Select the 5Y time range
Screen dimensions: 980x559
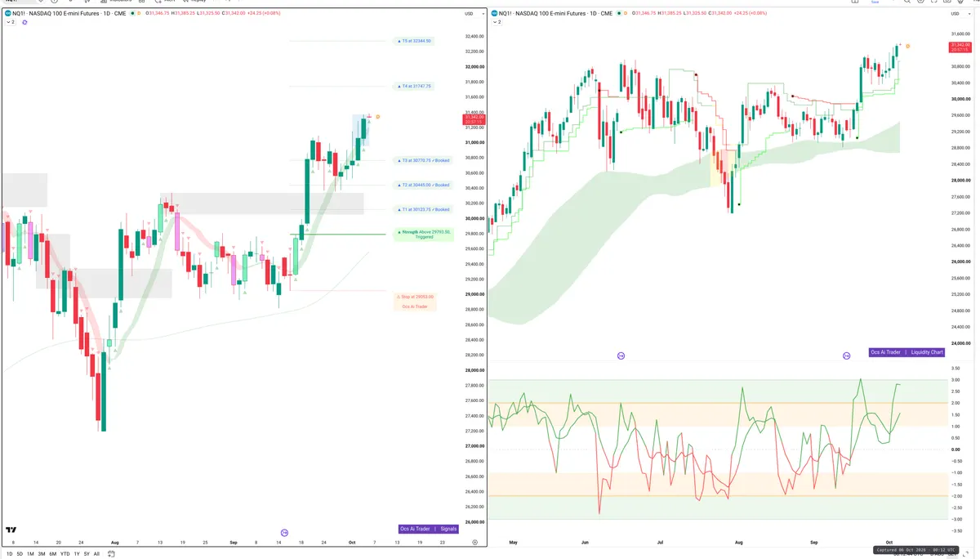point(87,553)
